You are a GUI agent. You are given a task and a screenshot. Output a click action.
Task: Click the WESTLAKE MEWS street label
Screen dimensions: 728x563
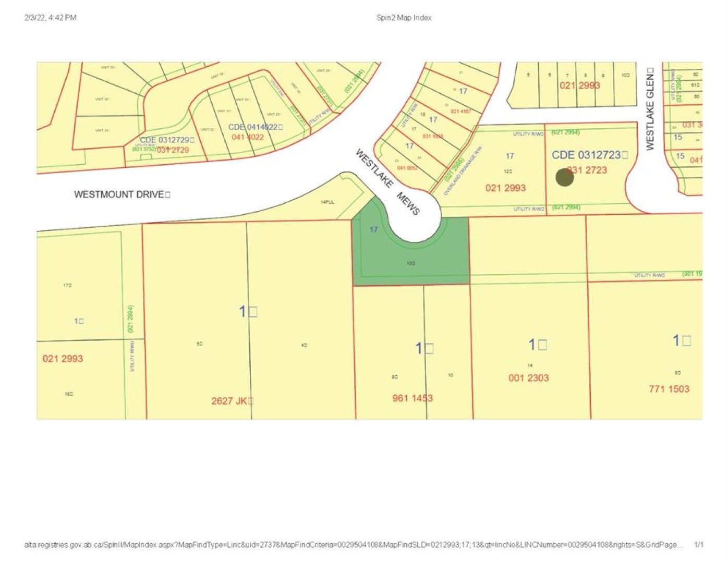pos(387,182)
